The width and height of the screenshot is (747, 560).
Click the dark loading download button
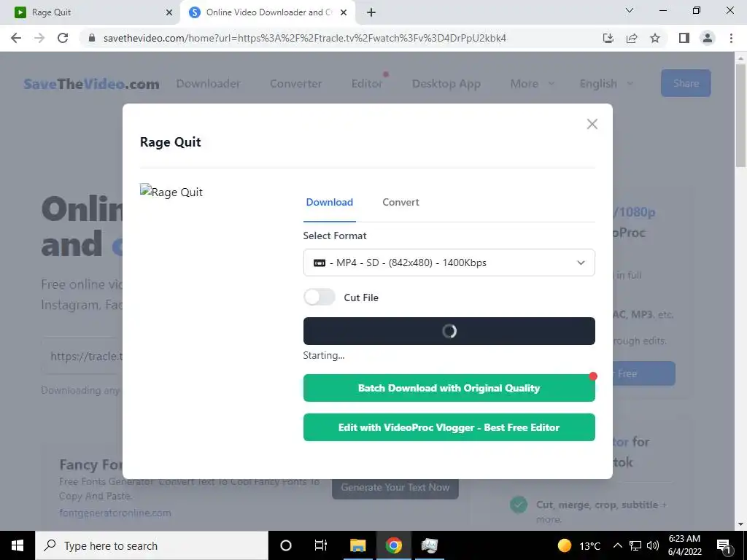[x=449, y=331]
